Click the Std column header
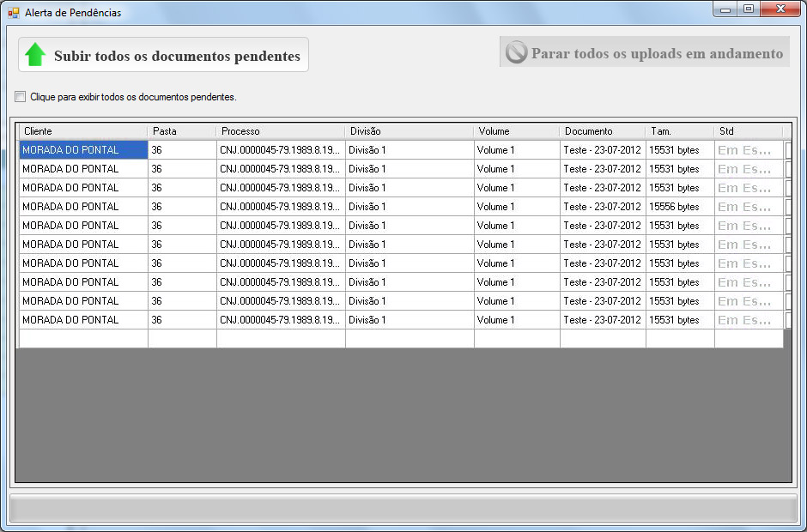The image size is (807, 532). click(x=747, y=131)
